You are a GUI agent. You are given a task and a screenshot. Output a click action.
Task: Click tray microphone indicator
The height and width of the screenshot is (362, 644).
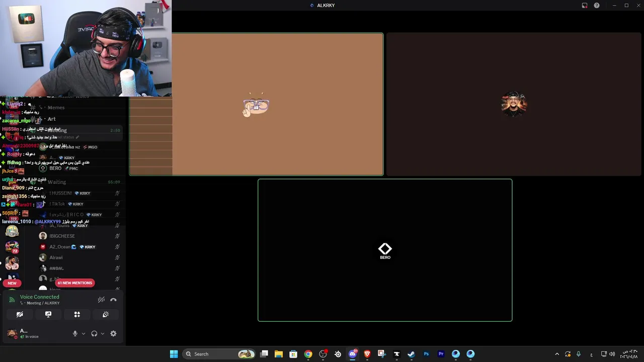(x=579, y=354)
